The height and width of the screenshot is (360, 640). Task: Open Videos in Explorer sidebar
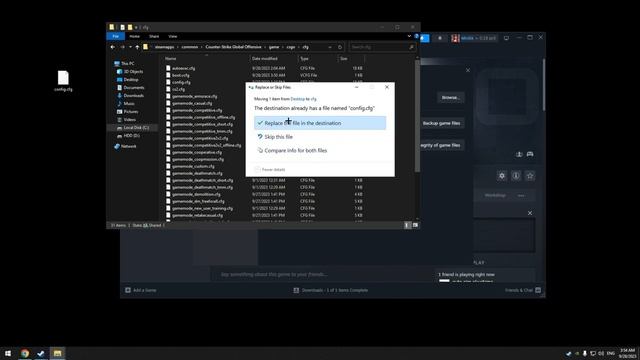click(127, 120)
